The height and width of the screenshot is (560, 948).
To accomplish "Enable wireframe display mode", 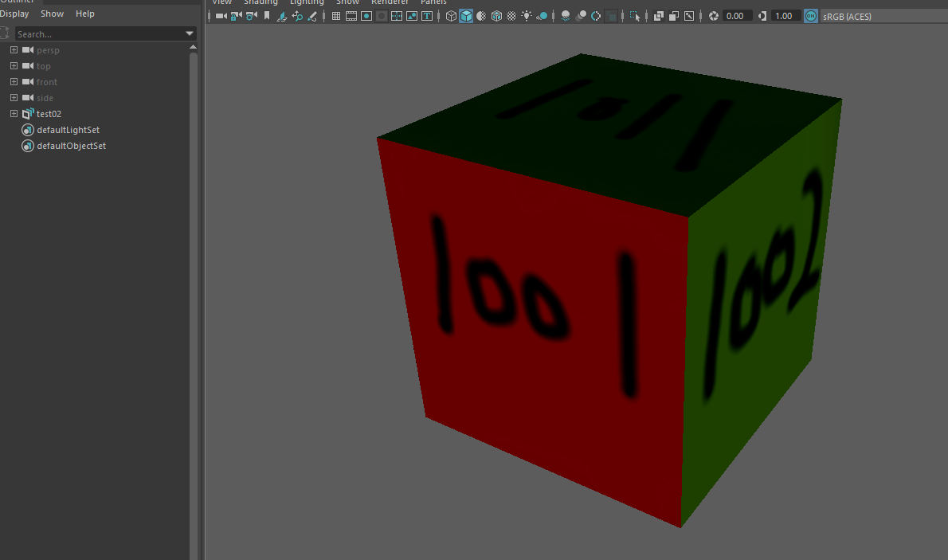I will coord(450,16).
